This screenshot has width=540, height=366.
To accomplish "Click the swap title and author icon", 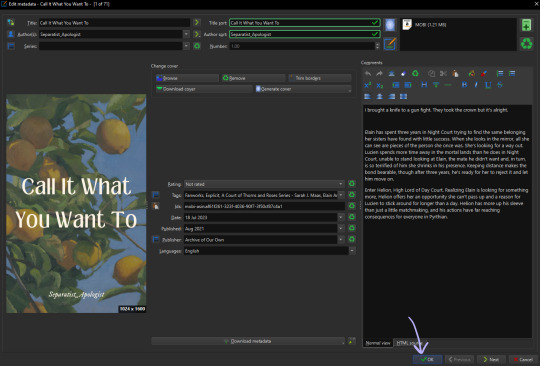I will [11, 23].
